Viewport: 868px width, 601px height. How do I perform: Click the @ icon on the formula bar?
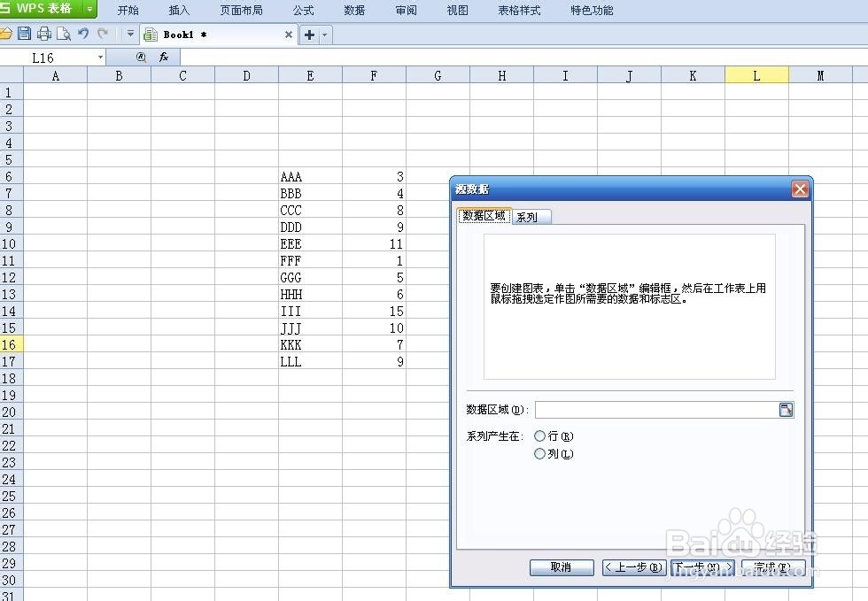click(140, 57)
